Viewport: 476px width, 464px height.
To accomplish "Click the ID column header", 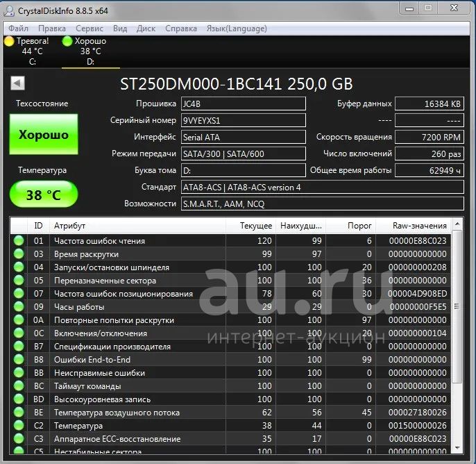I will [38, 226].
